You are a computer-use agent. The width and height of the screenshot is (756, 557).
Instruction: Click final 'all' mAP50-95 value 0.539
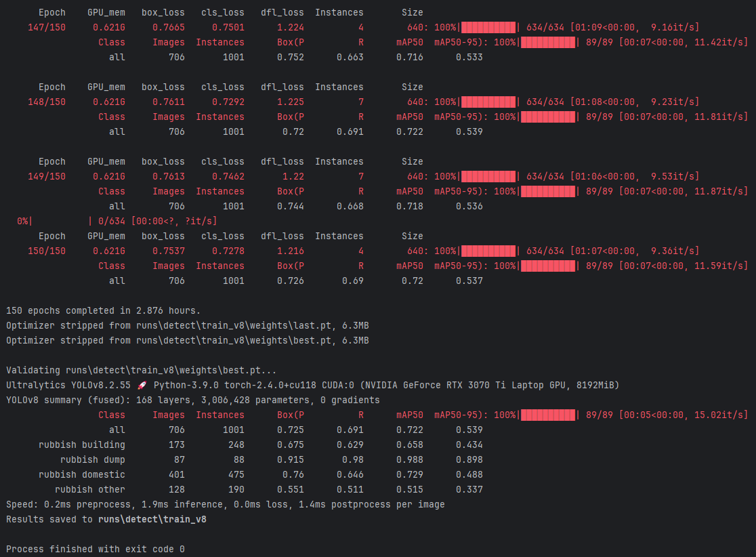469,430
